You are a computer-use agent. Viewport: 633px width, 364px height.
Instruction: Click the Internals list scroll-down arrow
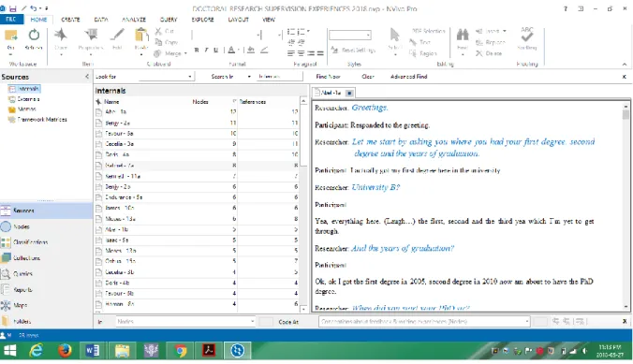[303, 309]
